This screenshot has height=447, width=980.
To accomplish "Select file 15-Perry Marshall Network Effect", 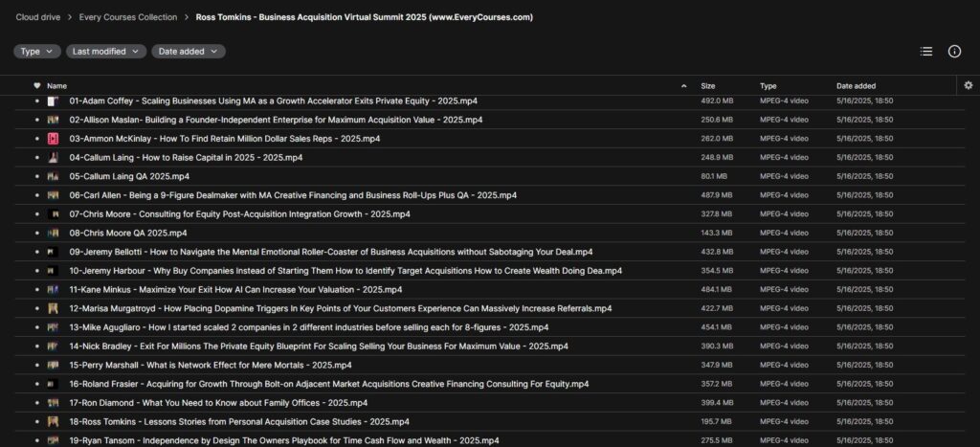I will point(211,365).
